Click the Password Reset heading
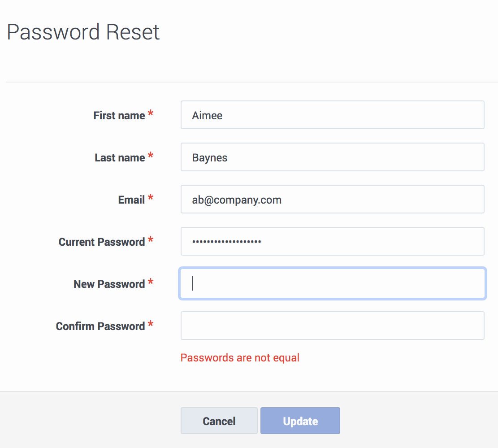Image resolution: width=498 pixels, height=448 pixels. [x=83, y=32]
